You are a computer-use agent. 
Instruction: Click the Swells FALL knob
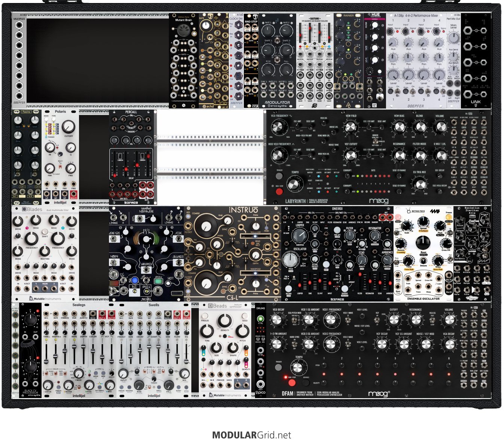point(168,385)
